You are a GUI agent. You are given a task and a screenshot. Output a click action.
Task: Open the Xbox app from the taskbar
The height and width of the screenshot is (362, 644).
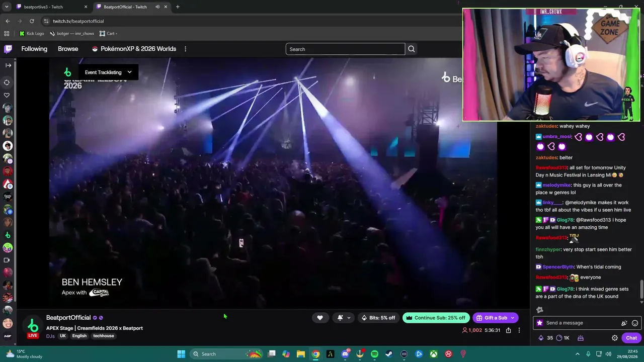[x=433, y=354]
